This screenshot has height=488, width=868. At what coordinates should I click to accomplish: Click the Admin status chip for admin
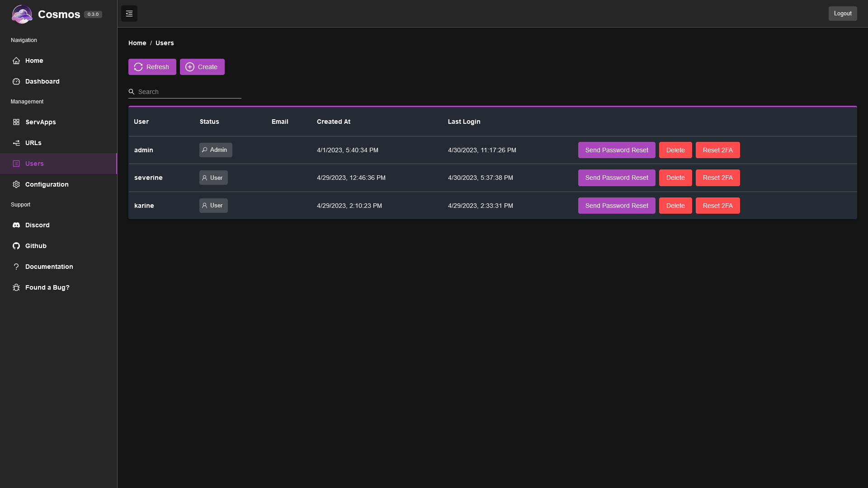[x=216, y=150]
